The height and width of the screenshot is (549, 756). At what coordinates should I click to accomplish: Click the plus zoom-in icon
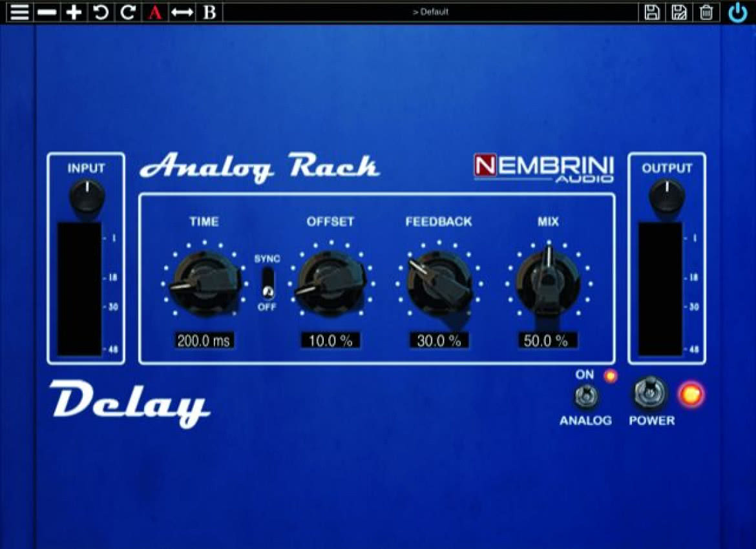pyautogui.click(x=73, y=12)
